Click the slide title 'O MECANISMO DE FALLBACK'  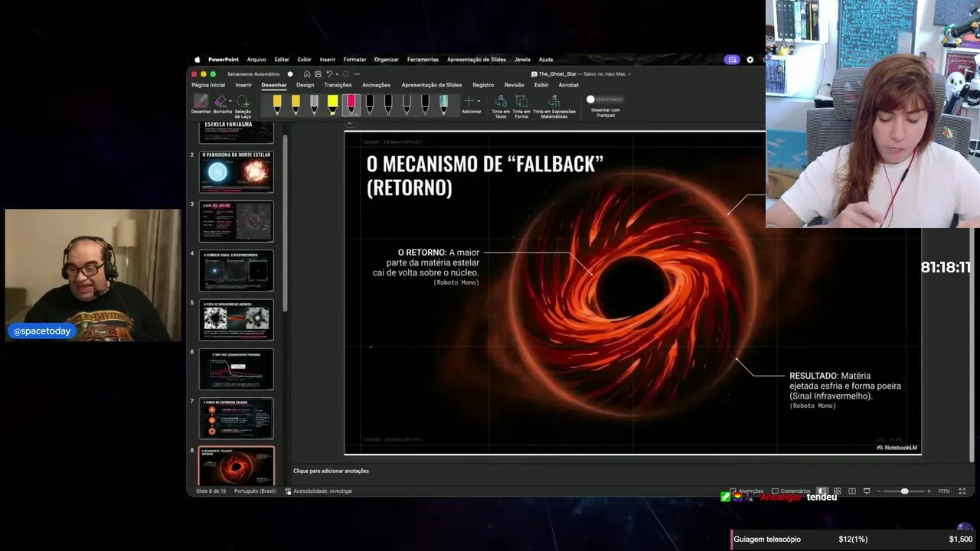485,175
